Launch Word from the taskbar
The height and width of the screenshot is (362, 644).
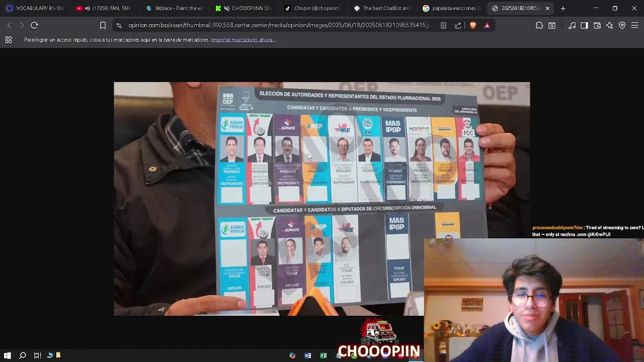(307, 355)
